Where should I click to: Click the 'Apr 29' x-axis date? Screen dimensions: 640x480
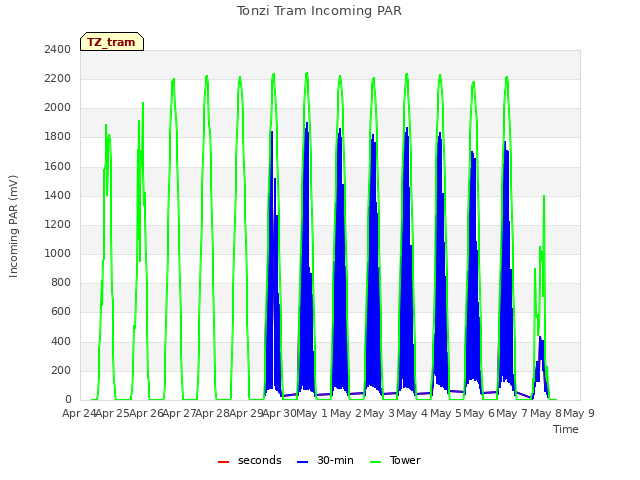pyautogui.click(x=246, y=413)
